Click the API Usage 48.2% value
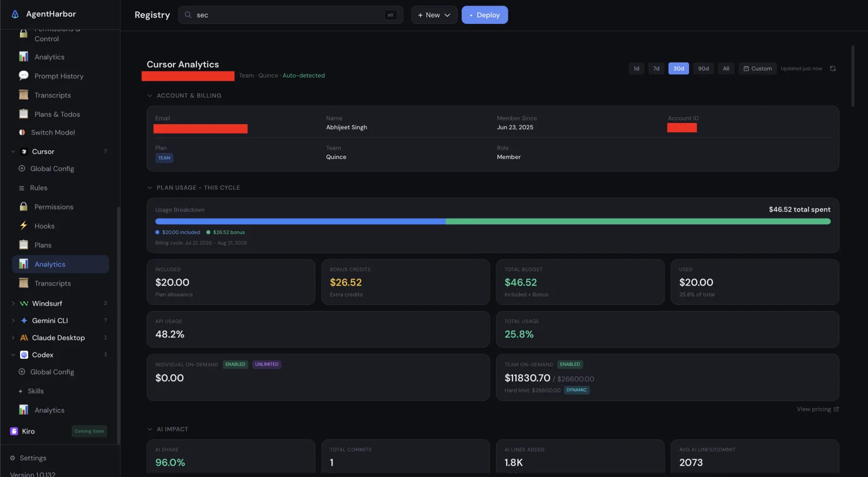This screenshot has height=477, width=868. click(170, 334)
